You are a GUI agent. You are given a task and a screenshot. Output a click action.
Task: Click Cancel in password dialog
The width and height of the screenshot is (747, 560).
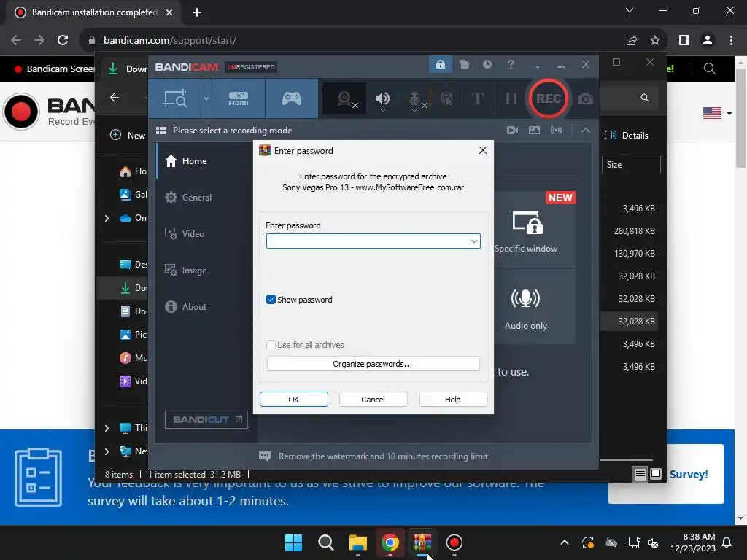pyautogui.click(x=373, y=400)
